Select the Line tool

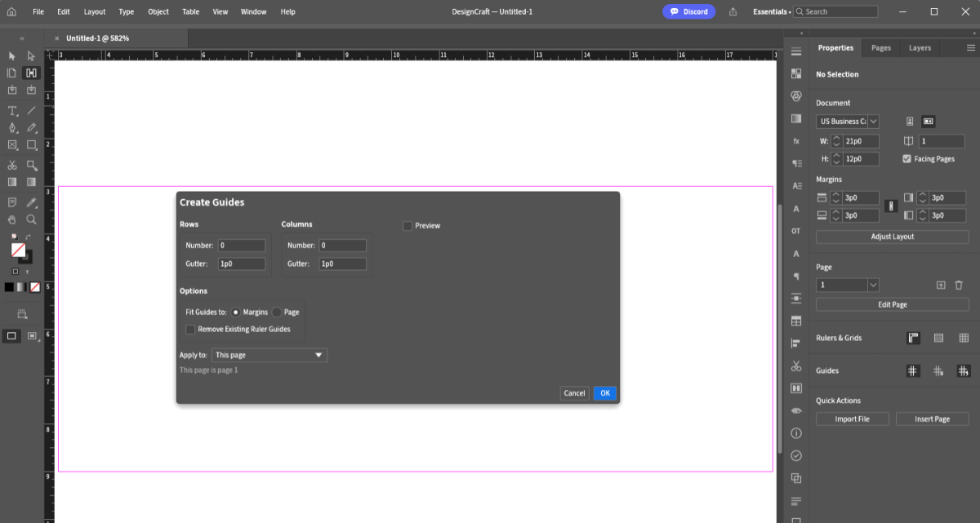(31, 110)
